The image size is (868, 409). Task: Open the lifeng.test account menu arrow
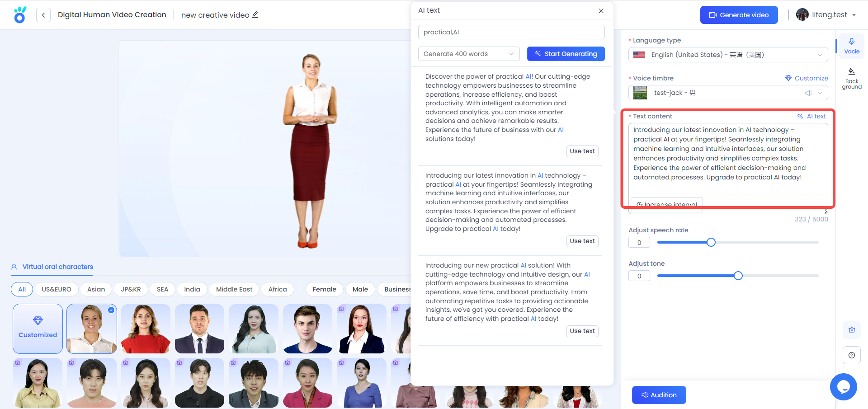coord(854,15)
